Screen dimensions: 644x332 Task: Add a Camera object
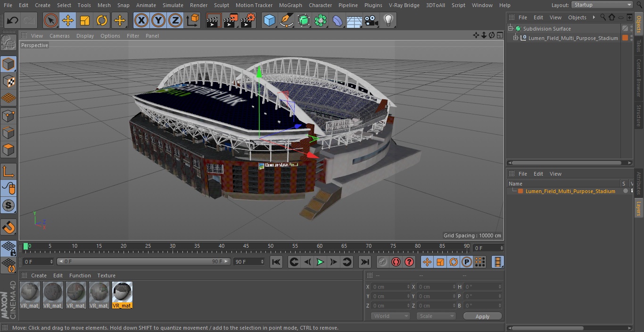point(372,20)
